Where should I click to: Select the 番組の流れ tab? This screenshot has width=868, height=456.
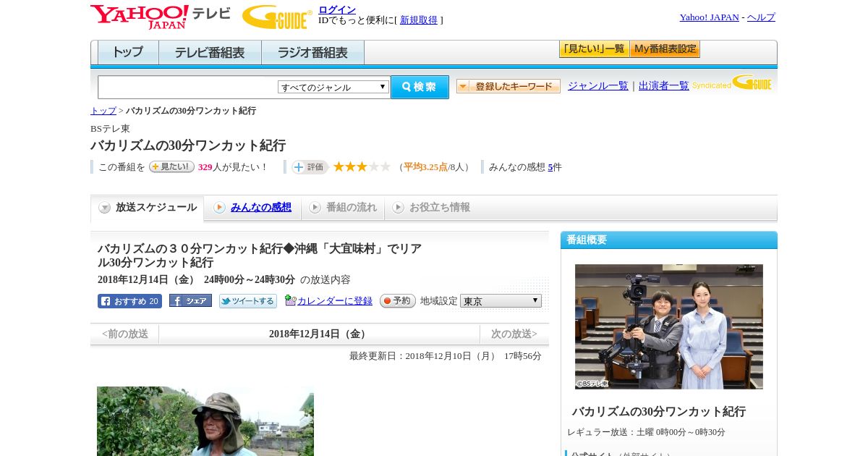(343, 208)
